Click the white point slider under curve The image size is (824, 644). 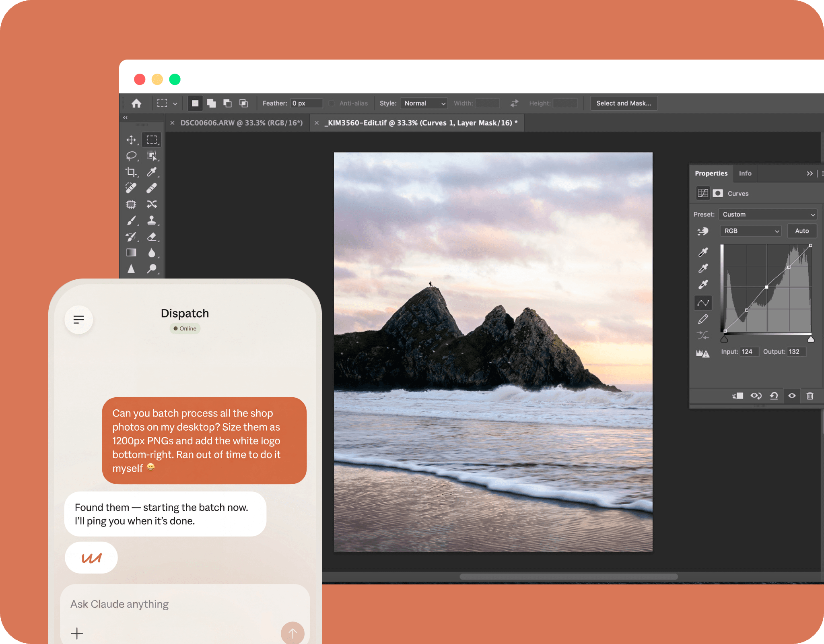[811, 339]
